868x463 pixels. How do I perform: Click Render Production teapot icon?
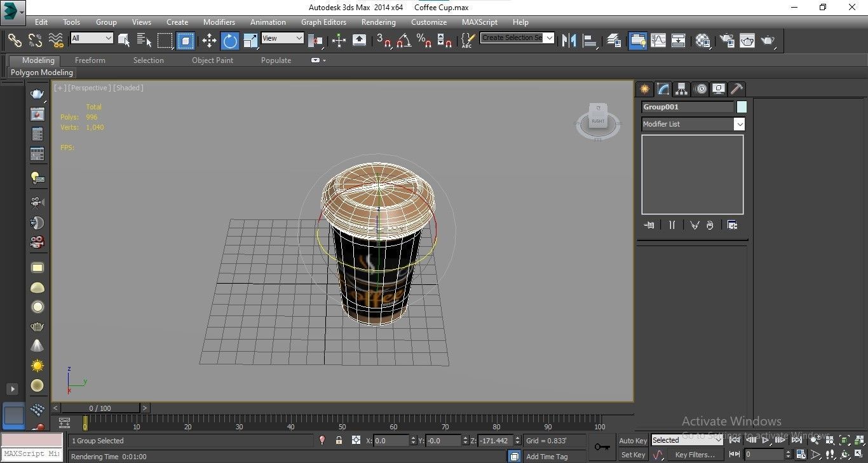tap(768, 40)
